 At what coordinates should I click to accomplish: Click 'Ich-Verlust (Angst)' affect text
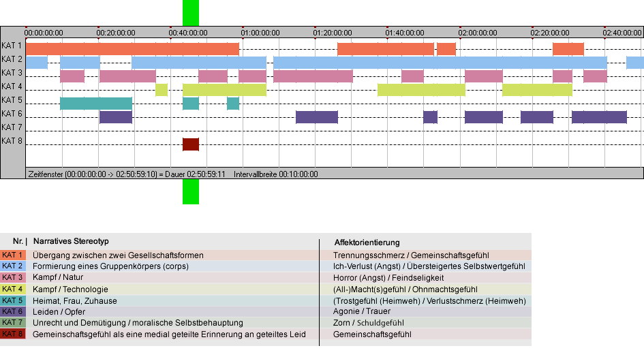[x=367, y=266]
